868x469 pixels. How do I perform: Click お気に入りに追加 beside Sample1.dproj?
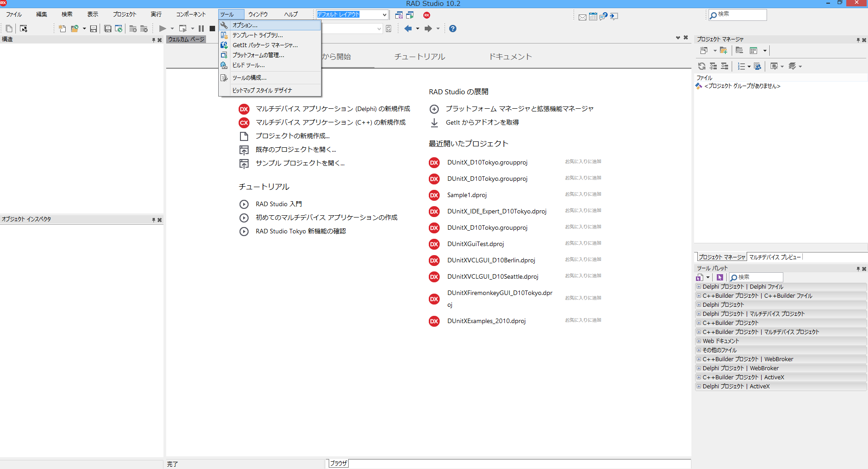pos(583,194)
